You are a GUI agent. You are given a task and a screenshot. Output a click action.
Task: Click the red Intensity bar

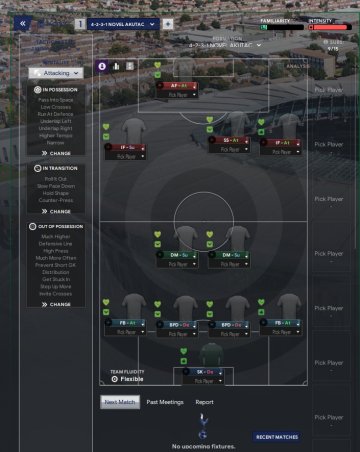[330, 27]
